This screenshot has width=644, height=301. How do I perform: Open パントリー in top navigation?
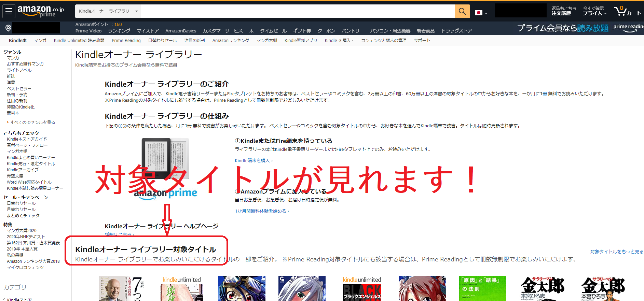(x=353, y=31)
